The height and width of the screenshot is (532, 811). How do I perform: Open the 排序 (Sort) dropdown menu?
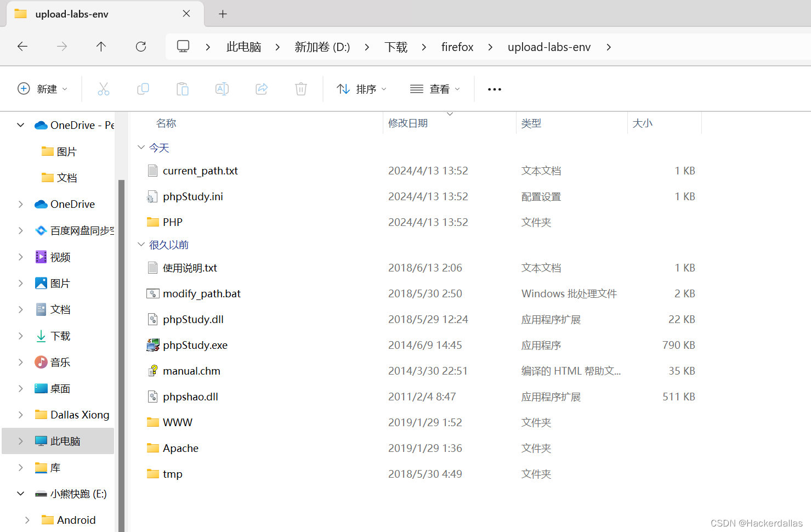[x=361, y=89]
